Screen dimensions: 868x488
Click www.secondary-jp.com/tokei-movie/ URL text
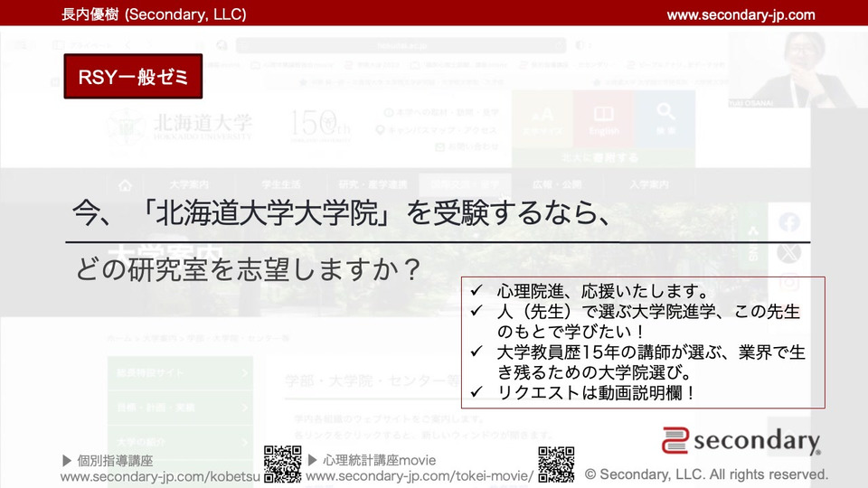click(420, 476)
